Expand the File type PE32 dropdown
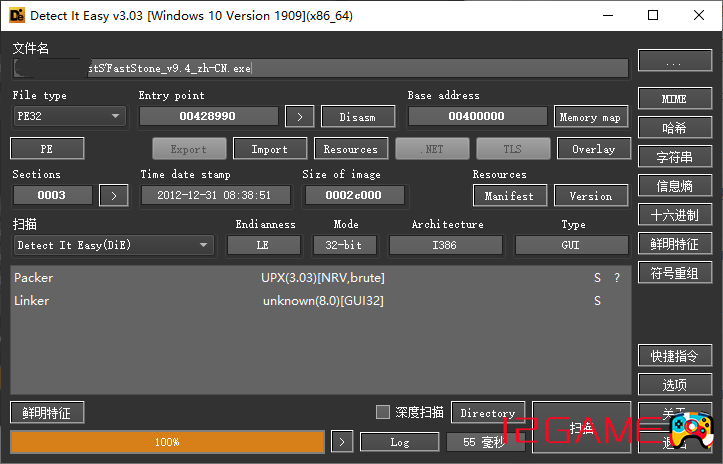 (69, 117)
